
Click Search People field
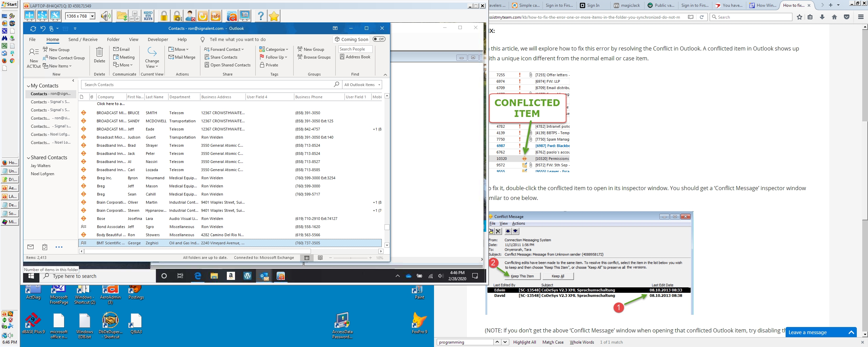tap(355, 49)
